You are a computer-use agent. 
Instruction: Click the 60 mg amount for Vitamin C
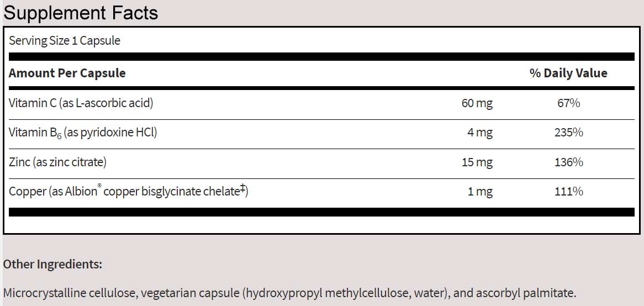pyautogui.click(x=477, y=103)
